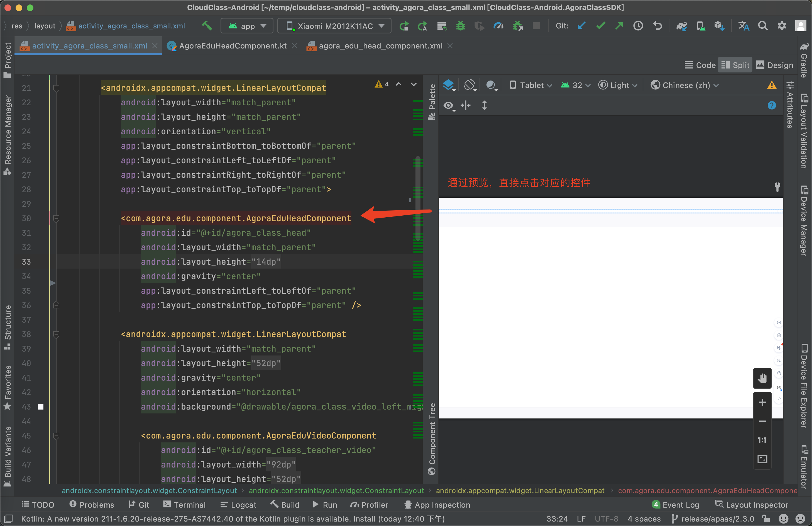Open the Light theme dropdown
The width and height of the screenshot is (812, 526).
tap(618, 85)
